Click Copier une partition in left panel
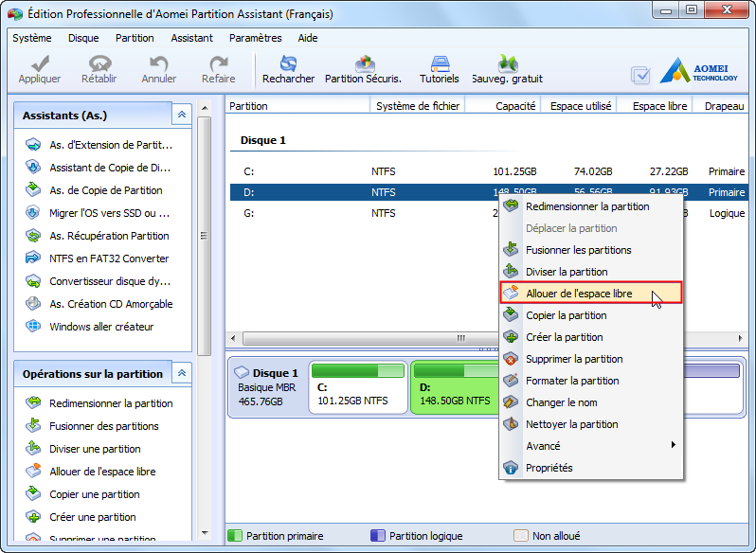Image resolution: width=756 pixels, height=553 pixels. pos(83,494)
